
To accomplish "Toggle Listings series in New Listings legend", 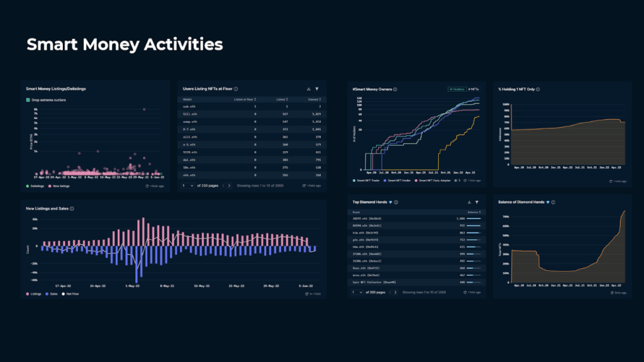I will click(x=34, y=294).
